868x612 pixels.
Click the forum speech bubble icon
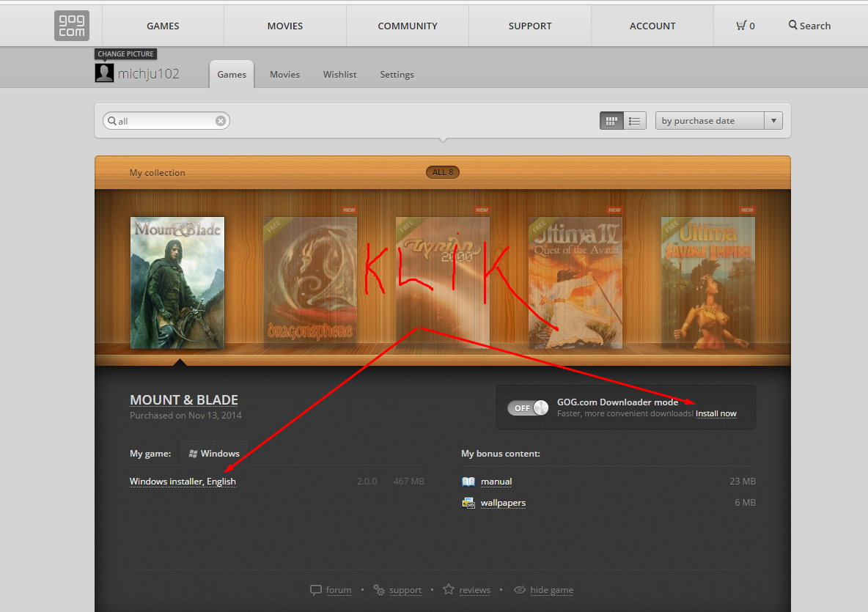[x=315, y=590]
